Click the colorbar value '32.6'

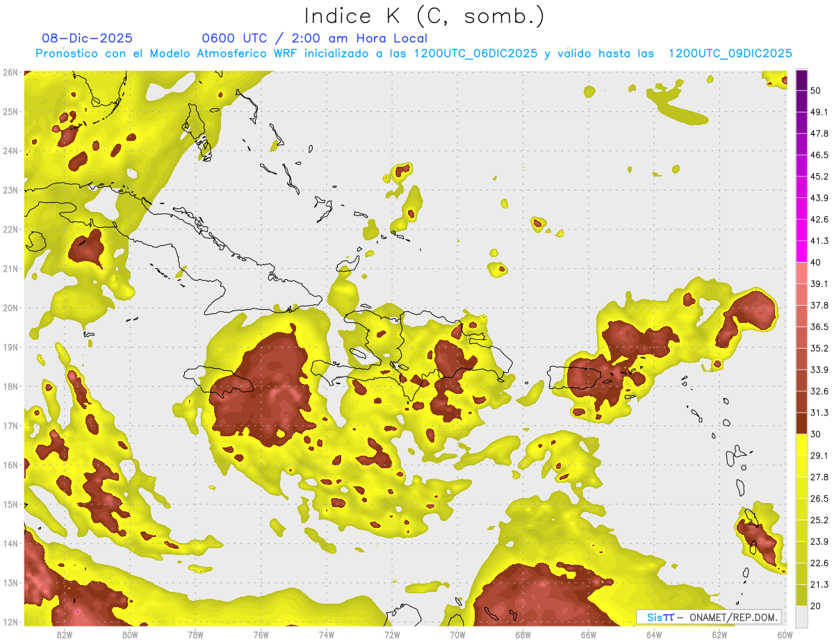(819, 391)
